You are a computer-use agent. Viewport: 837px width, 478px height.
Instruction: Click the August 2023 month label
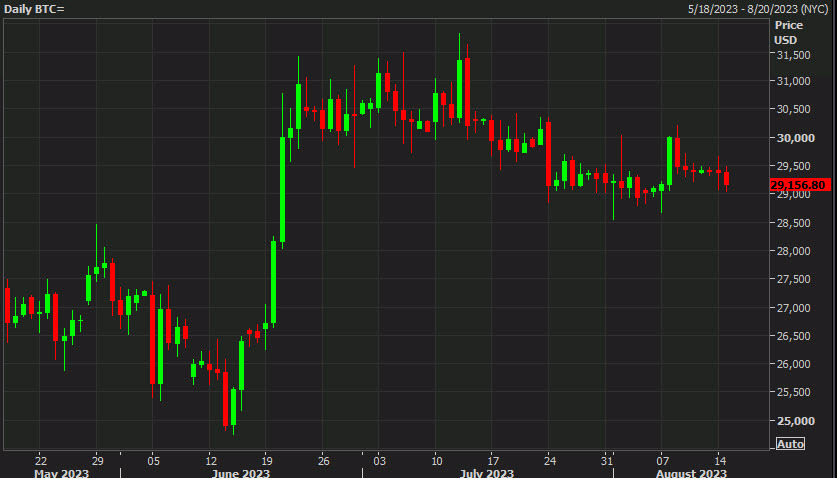click(x=691, y=473)
